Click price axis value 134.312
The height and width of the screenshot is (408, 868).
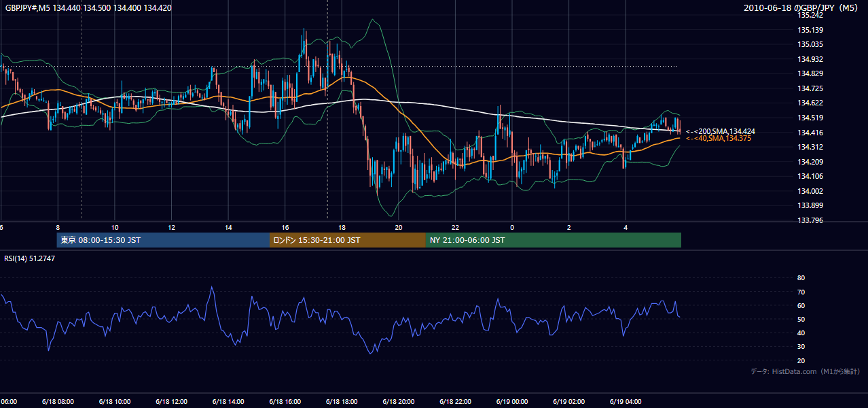pos(810,147)
